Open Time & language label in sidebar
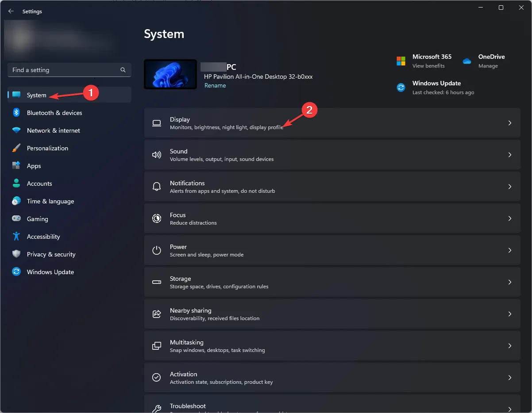The height and width of the screenshot is (413, 532). (50, 201)
